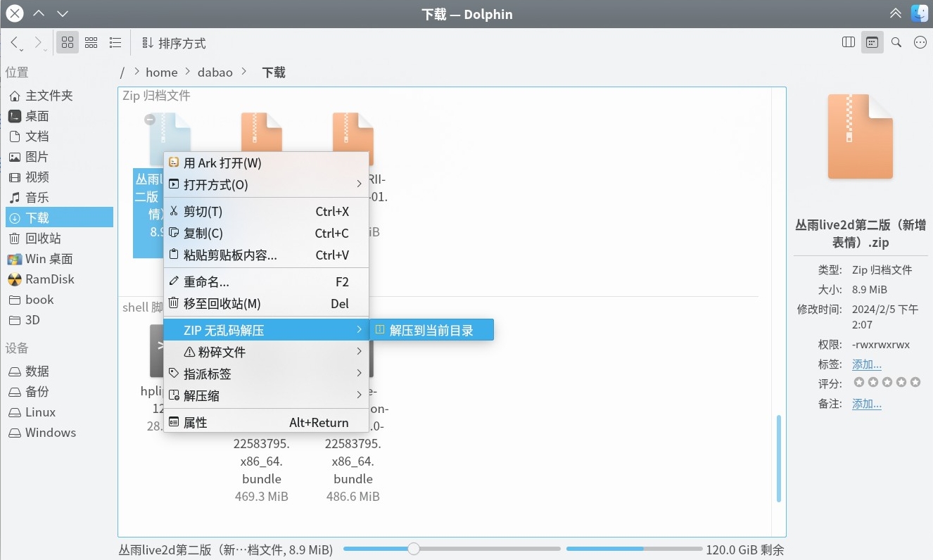
Task: Open 桌面 in Places sidebar
Action: coord(59,116)
